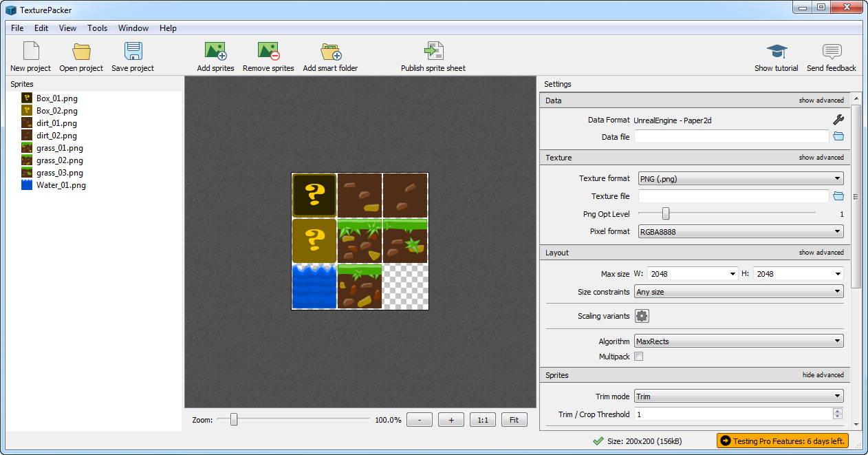
Task: Open the Add smart folder tool
Action: coord(329,50)
